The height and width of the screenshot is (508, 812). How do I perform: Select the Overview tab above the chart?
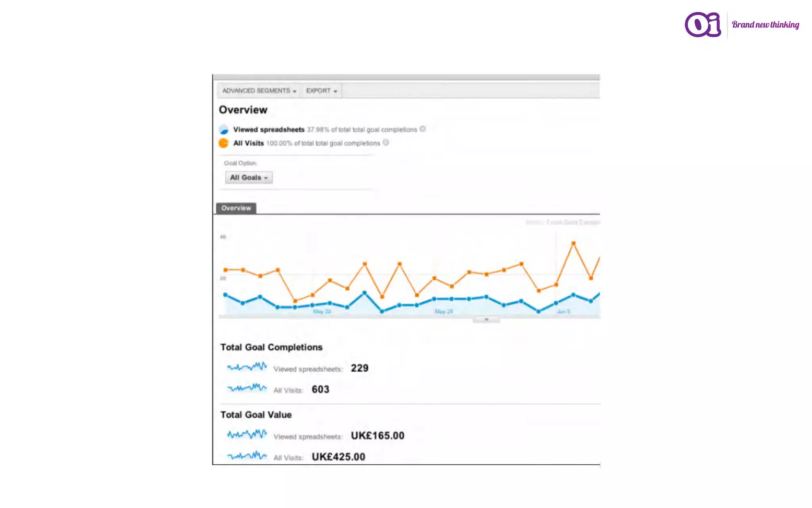tap(236, 208)
